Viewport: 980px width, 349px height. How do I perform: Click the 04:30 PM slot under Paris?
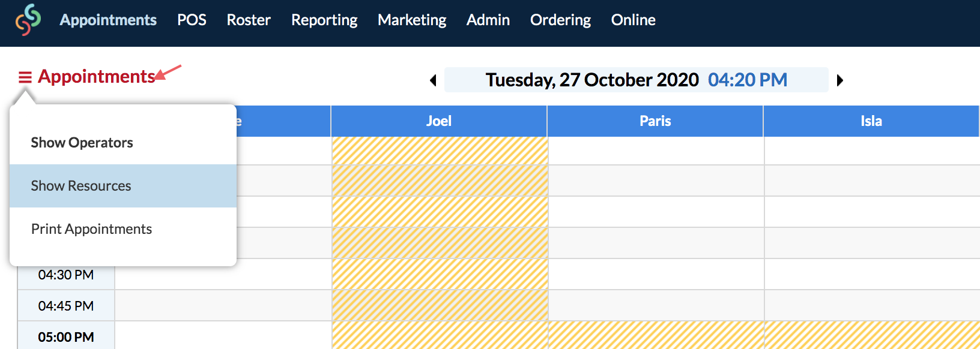656,274
